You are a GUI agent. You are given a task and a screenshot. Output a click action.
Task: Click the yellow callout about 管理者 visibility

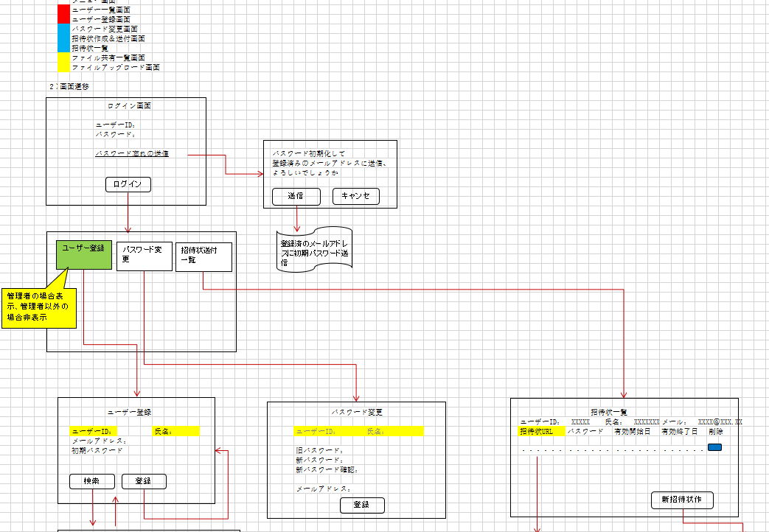[x=38, y=307]
